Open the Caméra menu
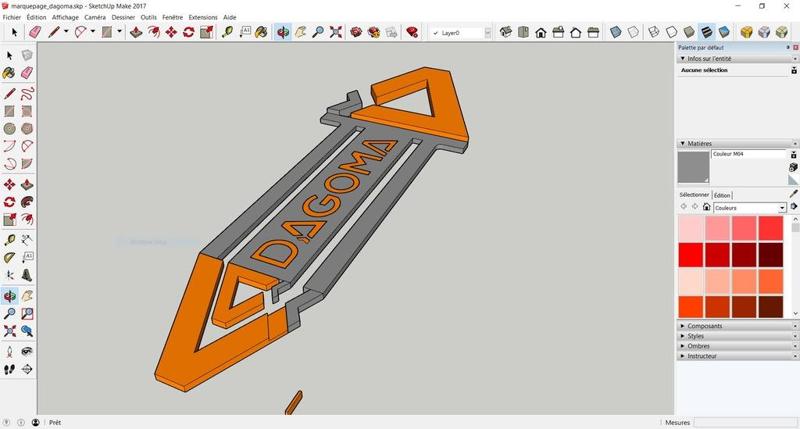This screenshot has width=800, height=429. [95, 17]
